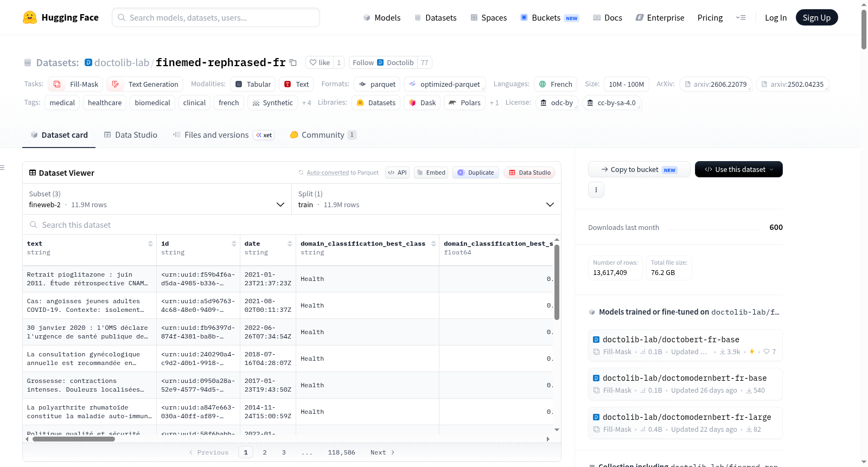Click the optimized-parquet format tag
This screenshot has height=467, width=868.
click(x=445, y=84)
